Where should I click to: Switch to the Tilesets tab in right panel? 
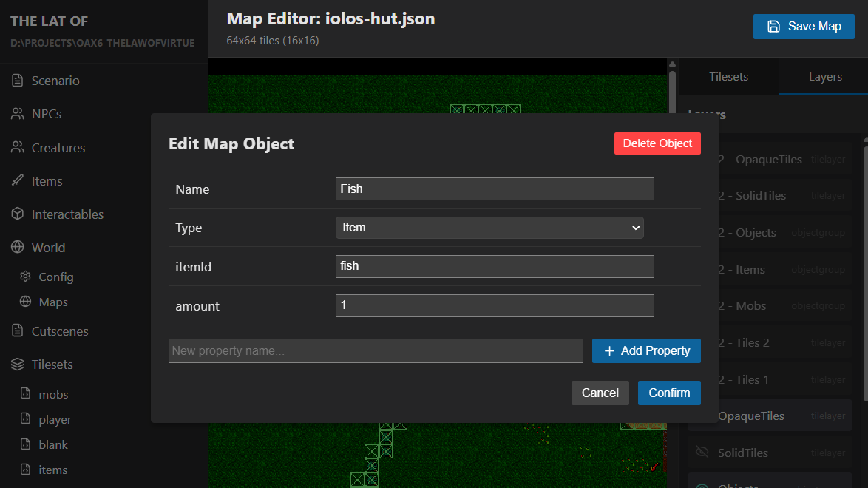point(728,76)
